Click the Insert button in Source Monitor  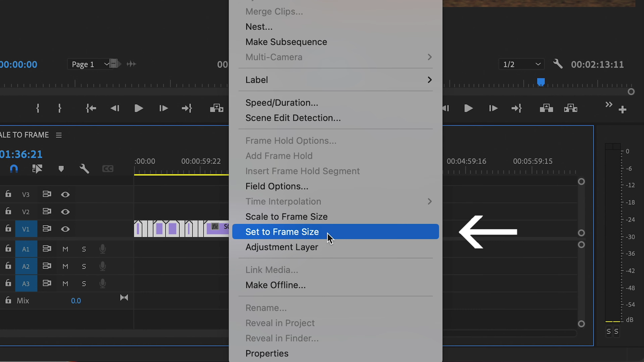pos(217,108)
